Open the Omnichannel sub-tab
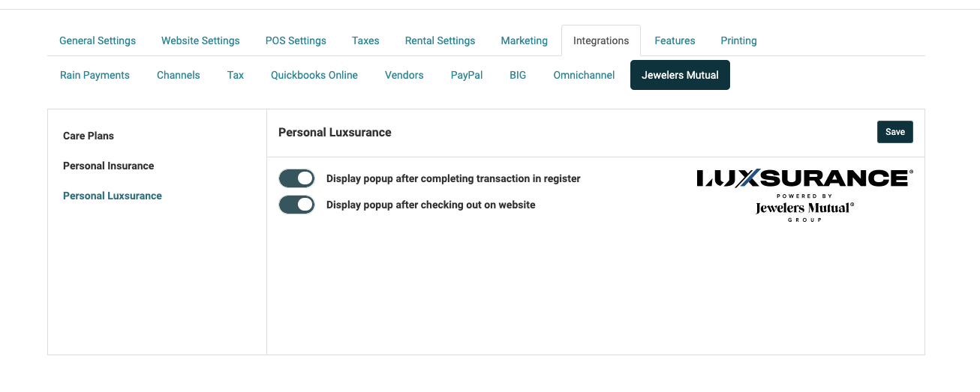The width and height of the screenshot is (980, 392). pyautogui.click(x=584, y=75)
